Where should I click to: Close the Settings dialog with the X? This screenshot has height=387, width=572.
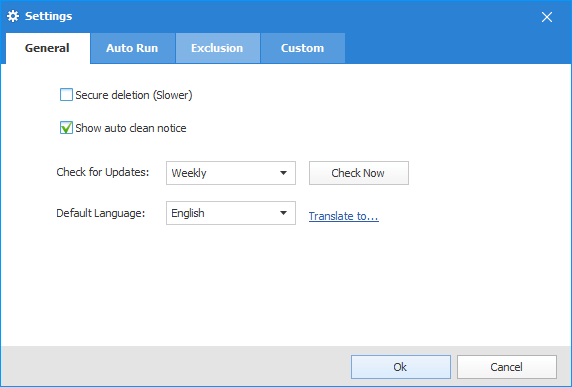pos(546,17)
